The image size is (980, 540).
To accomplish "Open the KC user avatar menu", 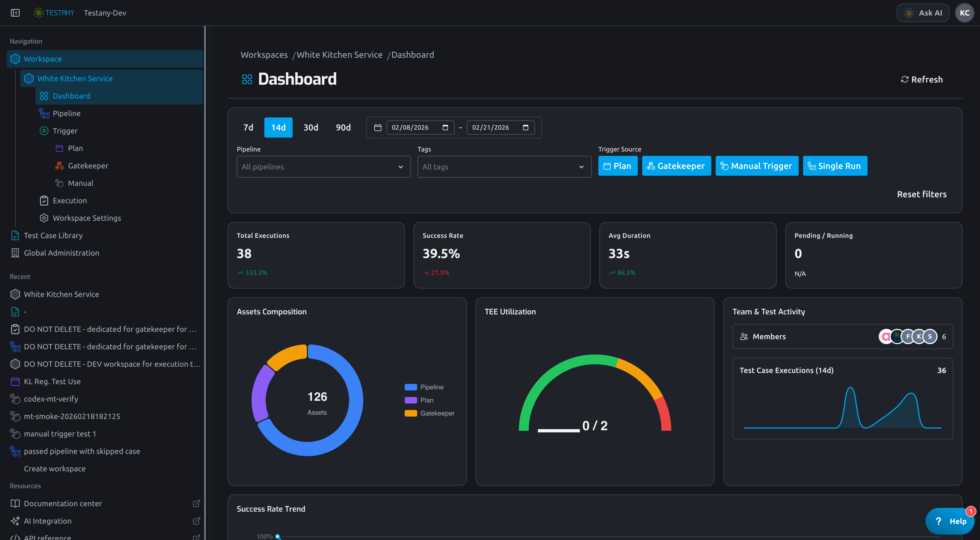I will point(964,13).
